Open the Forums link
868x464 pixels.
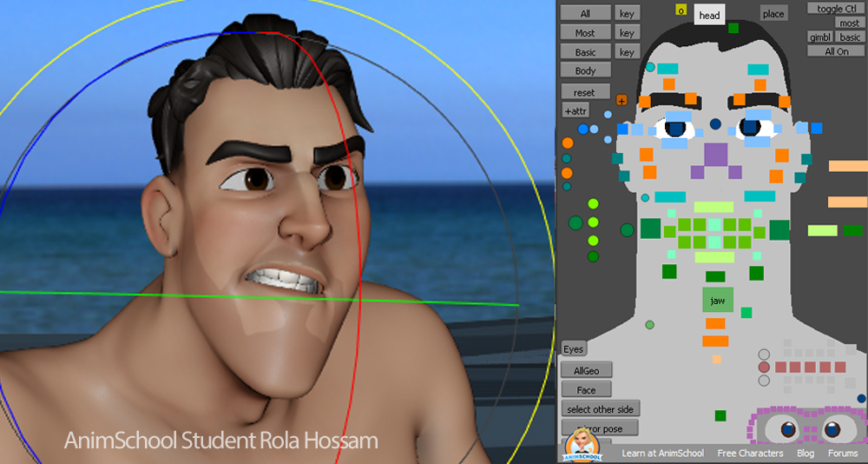point(842,453)
